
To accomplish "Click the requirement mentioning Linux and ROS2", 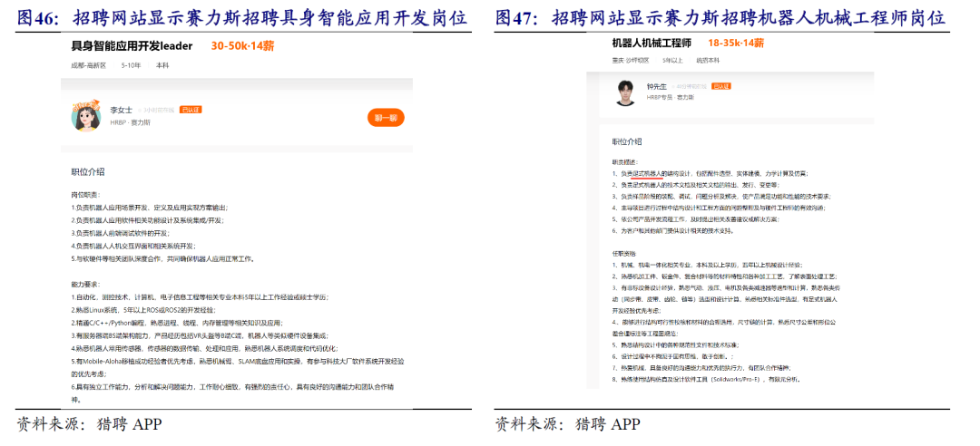I will (x=144, y=310).
